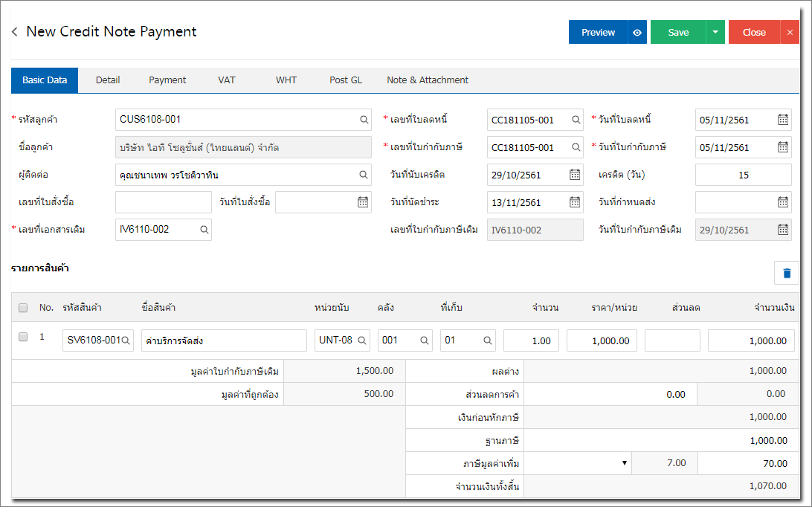Click the X icon beside Close
Viewport: 812px width, 507px height.
[790, 32]
